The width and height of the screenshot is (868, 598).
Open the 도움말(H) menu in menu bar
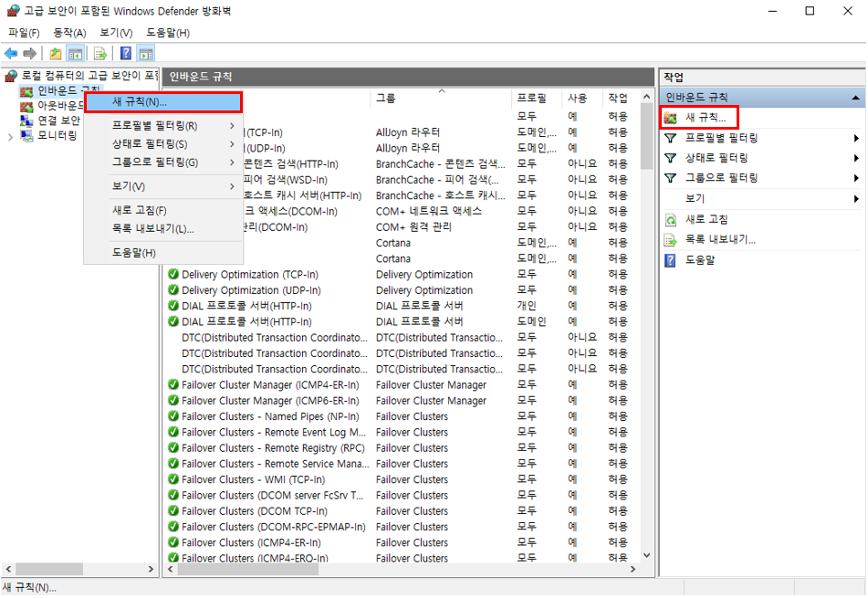click(168, 33)
